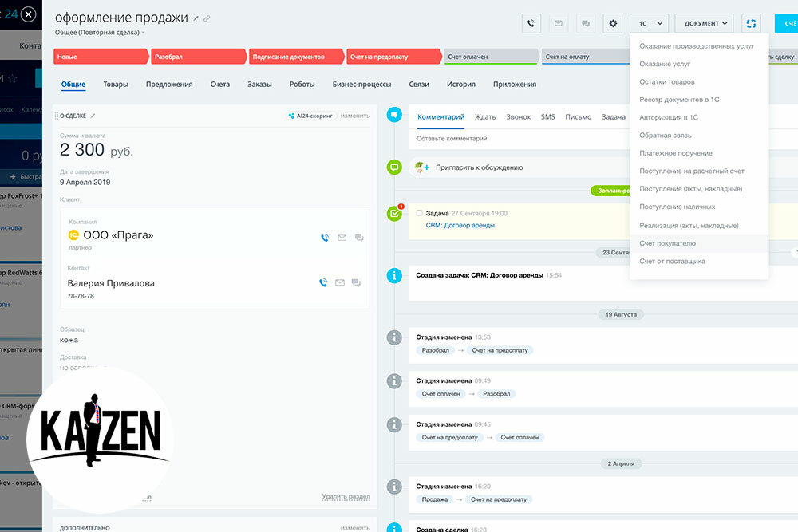
Task: Tick the Задача CRM: Договор аренды checkbox
Action: point(420,213)
